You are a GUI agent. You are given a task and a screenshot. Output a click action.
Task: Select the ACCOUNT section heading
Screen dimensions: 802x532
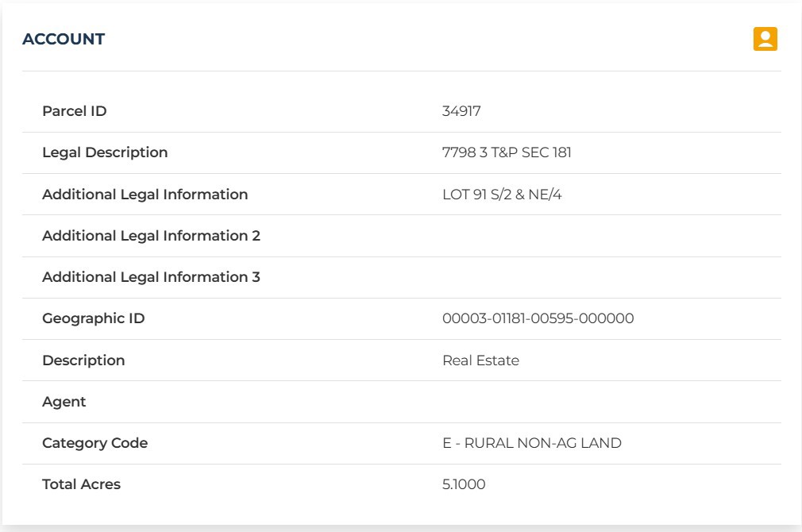coord(64,39)
